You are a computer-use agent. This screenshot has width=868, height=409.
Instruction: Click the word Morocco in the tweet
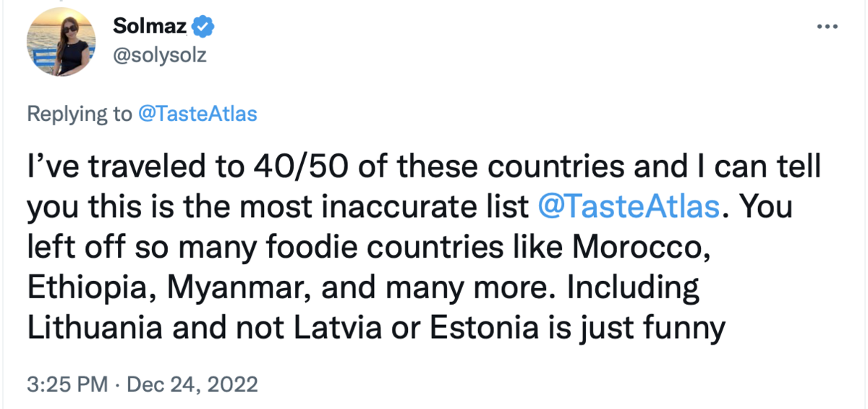639,248
